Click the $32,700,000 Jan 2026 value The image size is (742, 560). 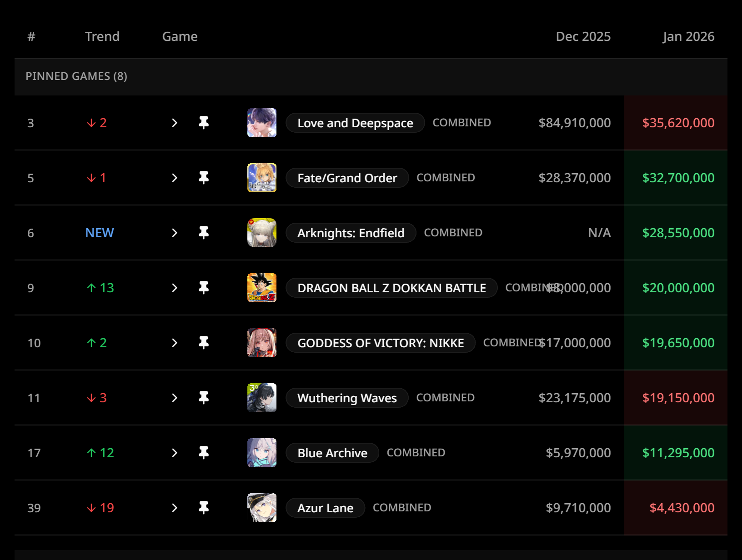[x=678, y=178]
